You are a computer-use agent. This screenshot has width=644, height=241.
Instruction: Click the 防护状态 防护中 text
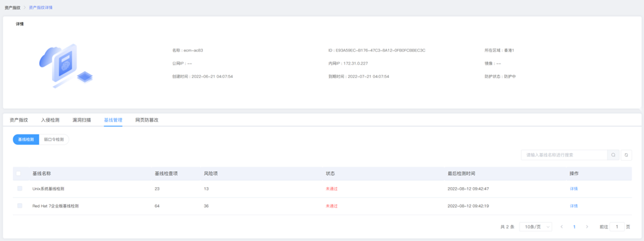point(500,77)
